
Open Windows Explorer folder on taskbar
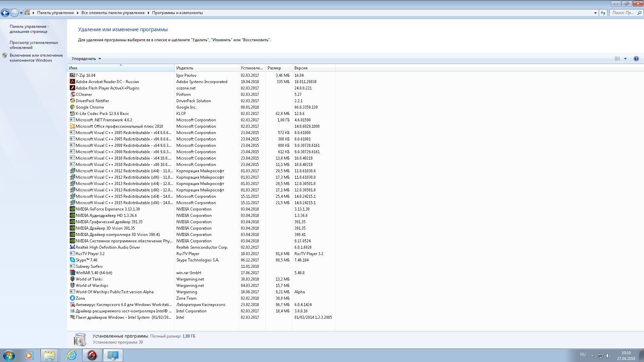click(x=49, y=355)
